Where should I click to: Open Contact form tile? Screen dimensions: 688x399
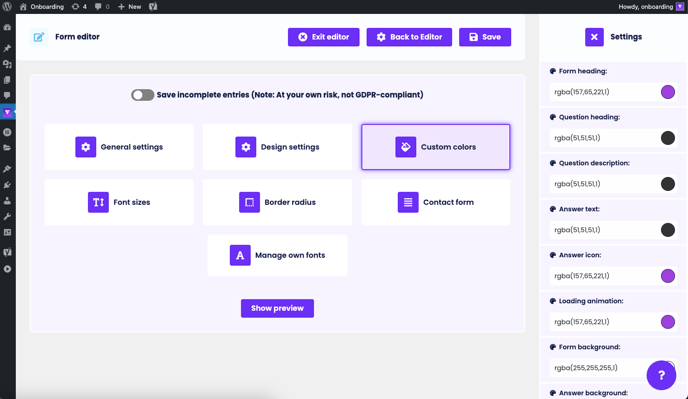pos(436,202)
